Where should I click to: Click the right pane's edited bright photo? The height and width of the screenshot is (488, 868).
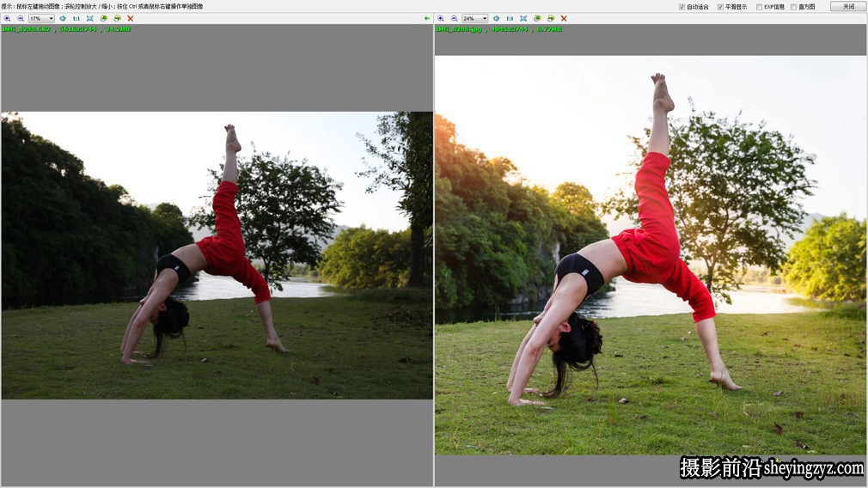(651, 255)
